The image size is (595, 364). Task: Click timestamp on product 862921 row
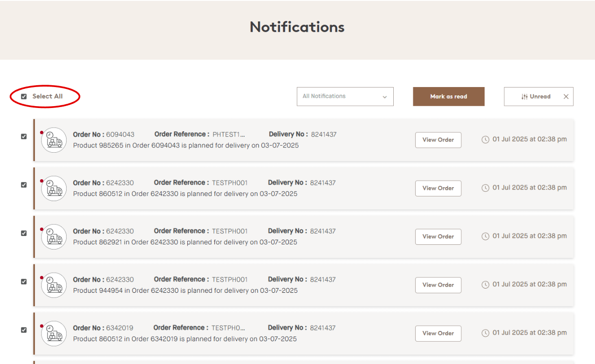click(x=530, y=236)
